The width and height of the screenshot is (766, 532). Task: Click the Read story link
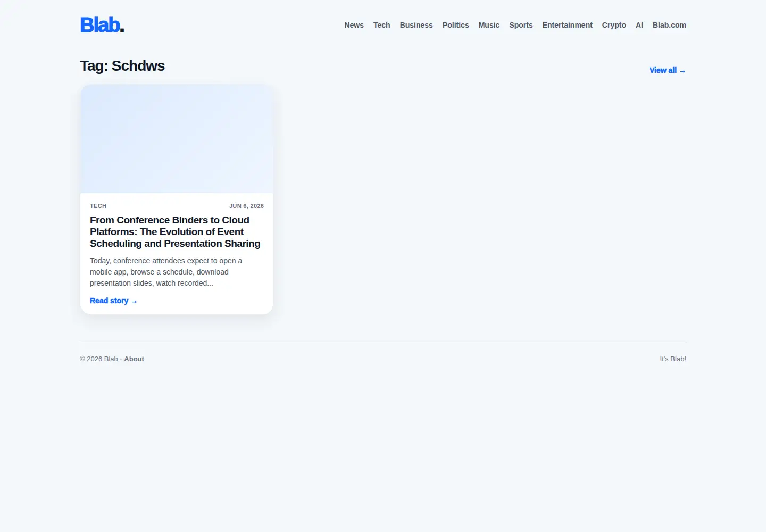113,301
